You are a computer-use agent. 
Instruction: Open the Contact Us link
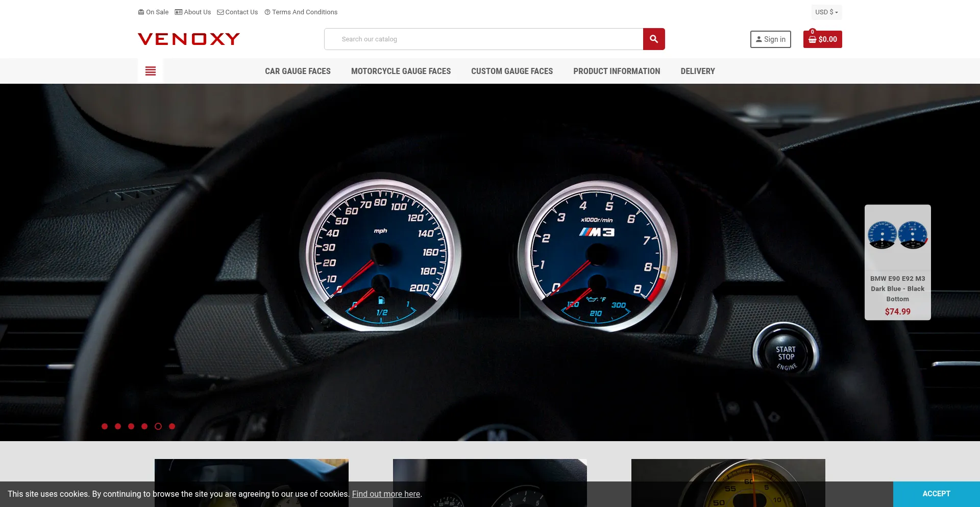point(237,12)
